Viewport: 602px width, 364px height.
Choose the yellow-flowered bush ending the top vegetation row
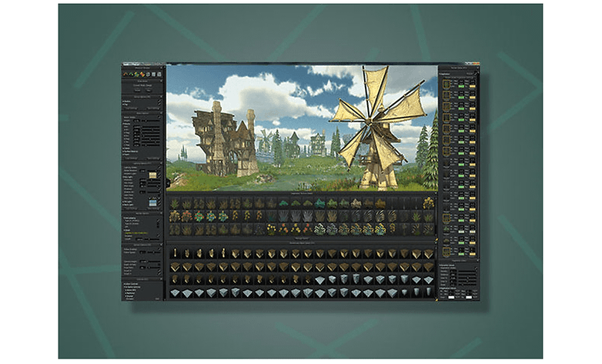[x=429, y=203]
